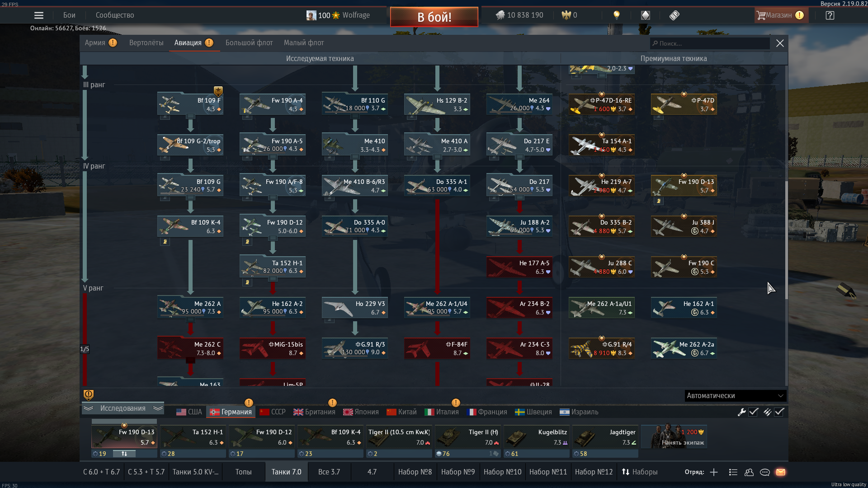
Task: Open the ticket icon in the top bar
Action: coord(675,15)
